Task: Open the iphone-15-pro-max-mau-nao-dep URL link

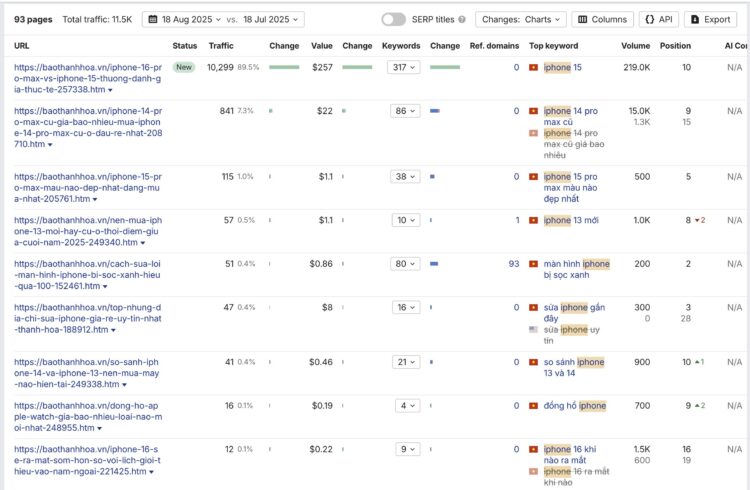Action: pos(88,188)
